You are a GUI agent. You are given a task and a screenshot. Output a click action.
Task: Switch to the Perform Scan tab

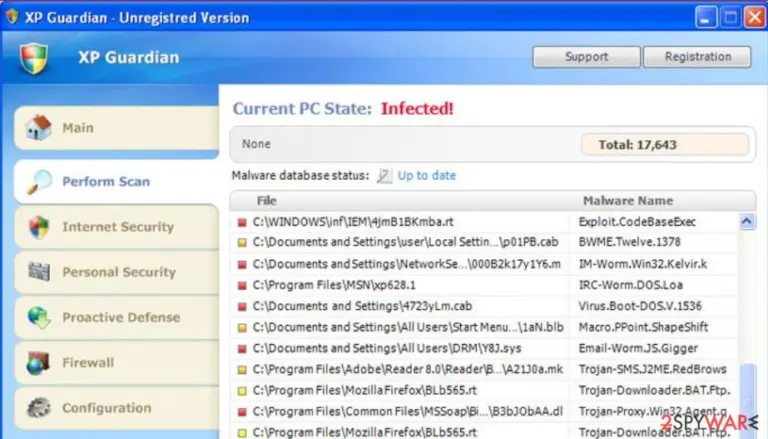pyautogui.click(x=117, y=182)
